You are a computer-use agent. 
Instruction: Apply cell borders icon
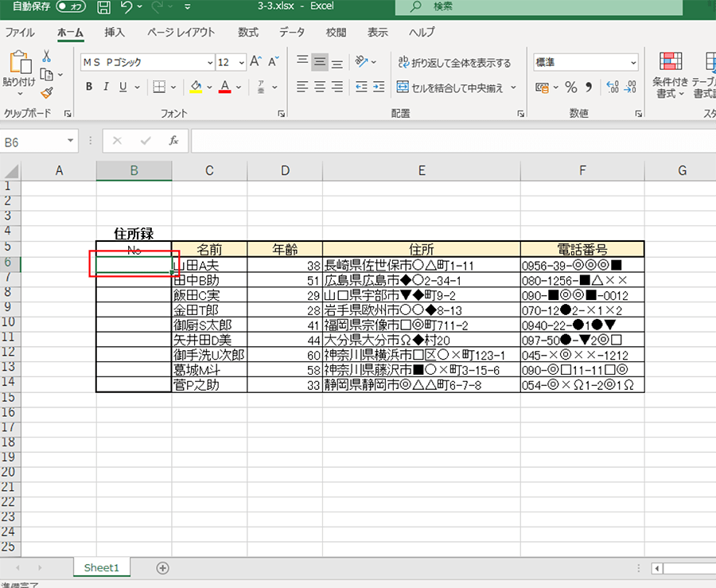pos(159,87)
